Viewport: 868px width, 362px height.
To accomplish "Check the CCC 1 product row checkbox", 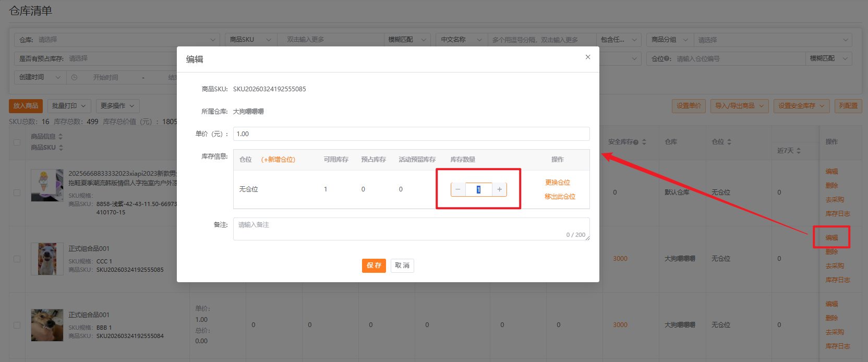I will (x=17, y=259).
